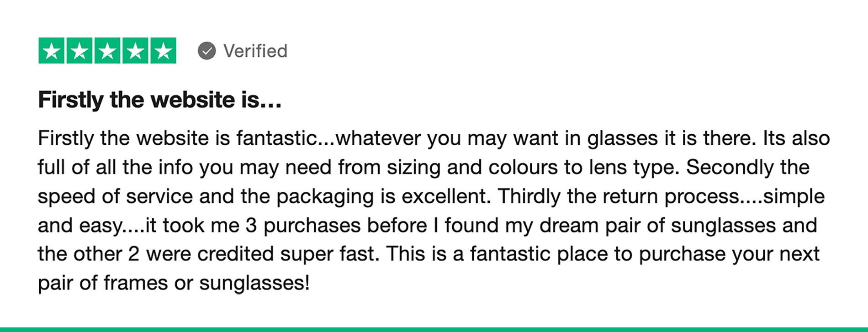Click the "Verified" label text

pyautogui.click(x=255, y=51)
